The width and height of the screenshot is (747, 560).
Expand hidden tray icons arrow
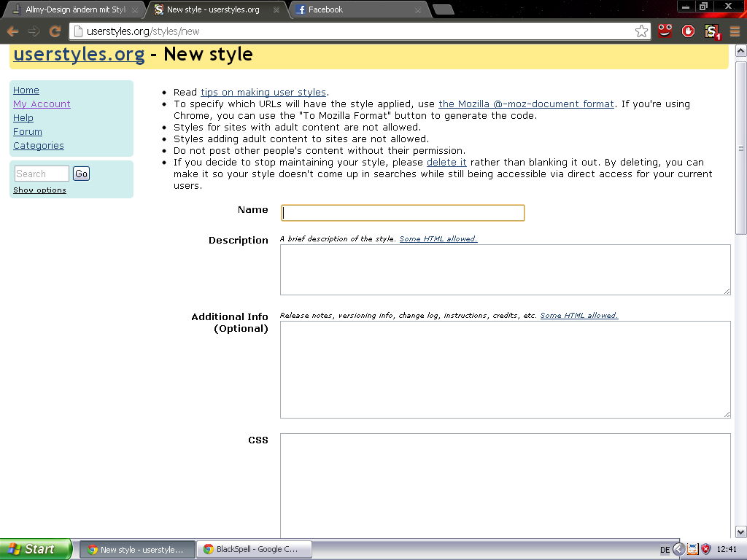(x=678, y=550)
